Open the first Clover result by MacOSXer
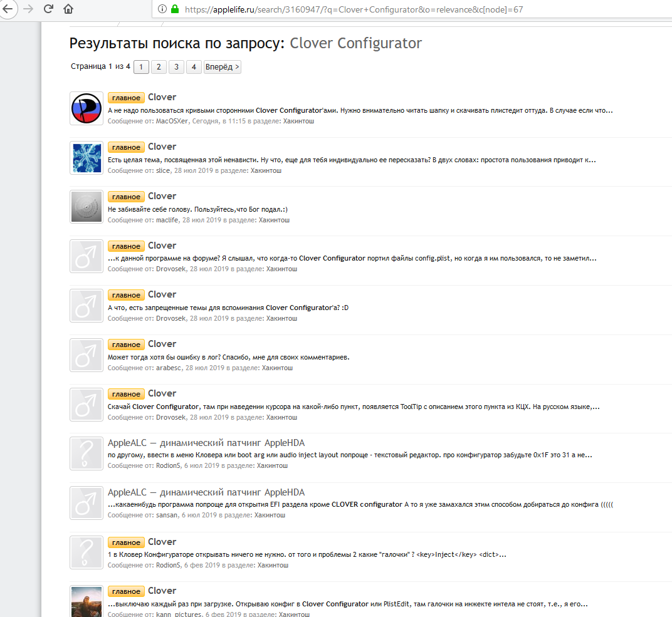 point(162,97)
